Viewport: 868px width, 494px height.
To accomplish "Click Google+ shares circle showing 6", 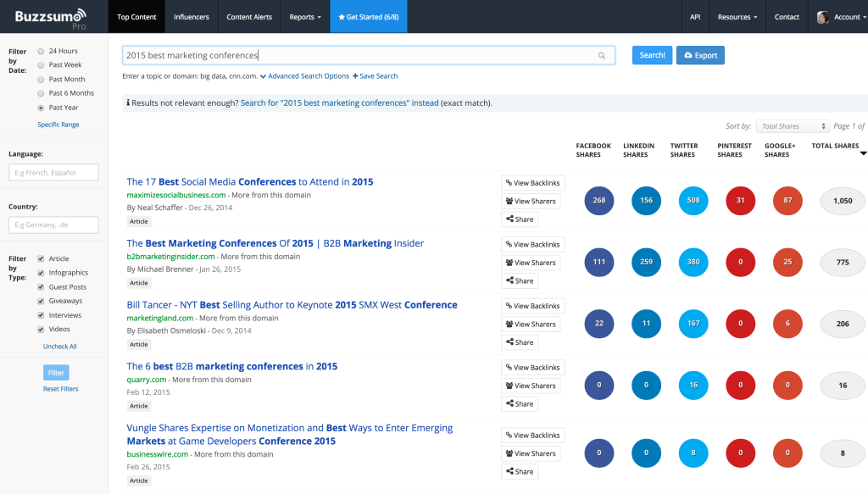I will pos(787,323).
